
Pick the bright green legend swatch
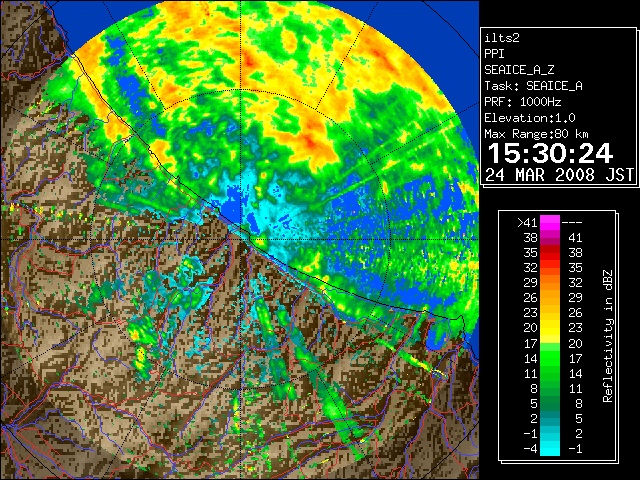click(x=550, y=358)
